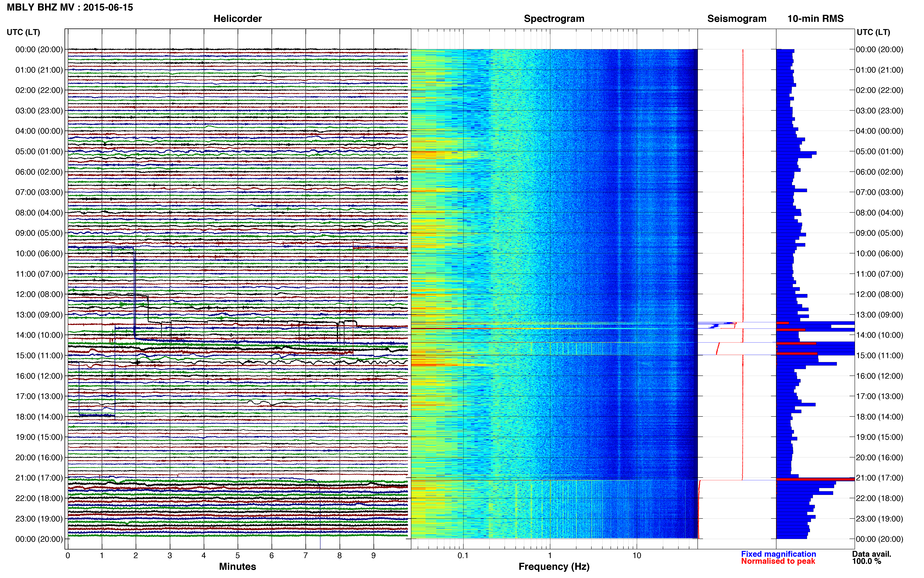Click left axis label "06:00 (02:00)"

pyautogui.click(x=39, y=172)
